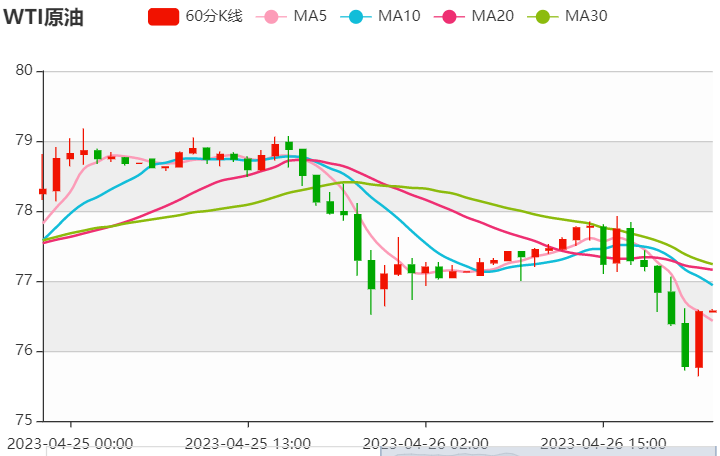Click the last tall red candlestick
The image size is (720, 456).
pos(699,340)
